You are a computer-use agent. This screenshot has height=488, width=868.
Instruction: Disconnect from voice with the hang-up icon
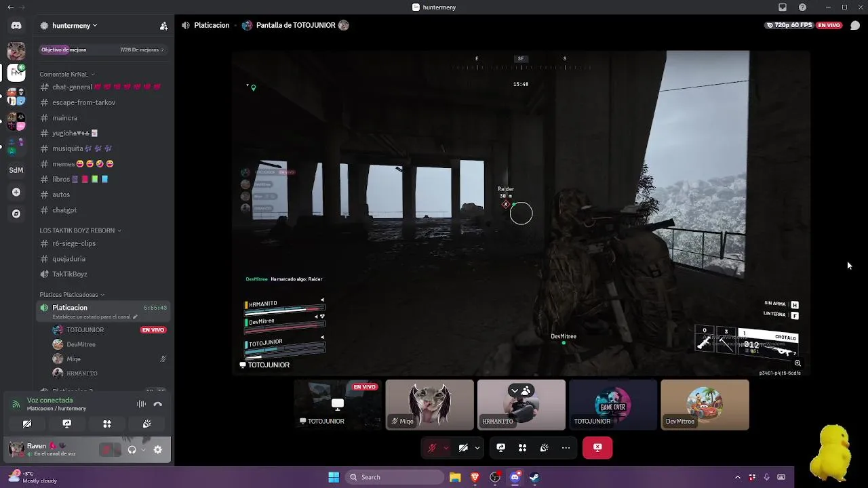tap(158, 404)
